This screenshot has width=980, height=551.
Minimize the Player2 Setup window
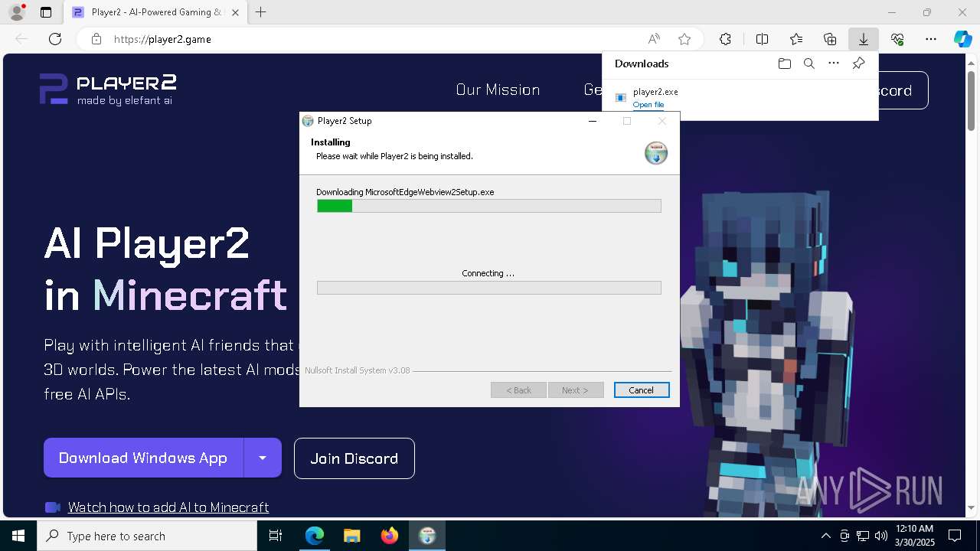[593, 121]
